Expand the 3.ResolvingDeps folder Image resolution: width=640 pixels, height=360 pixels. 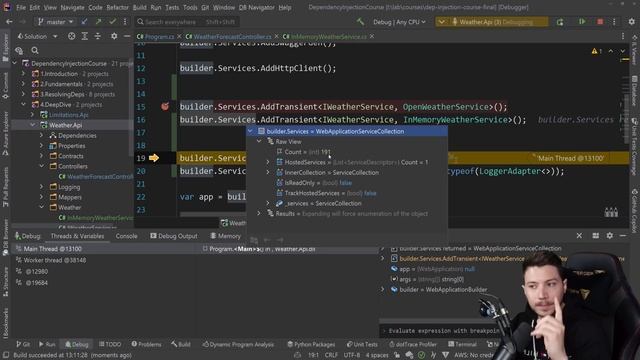(23, 94)
